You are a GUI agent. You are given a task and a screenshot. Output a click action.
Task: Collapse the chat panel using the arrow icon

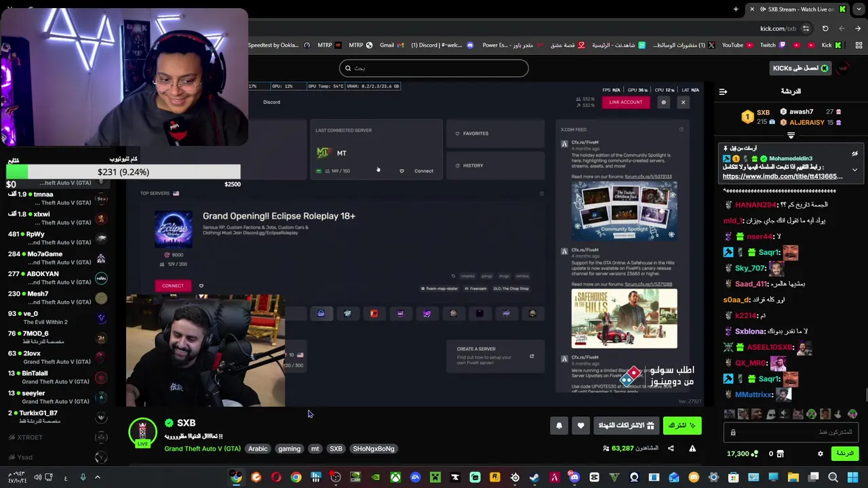[723, 91]
